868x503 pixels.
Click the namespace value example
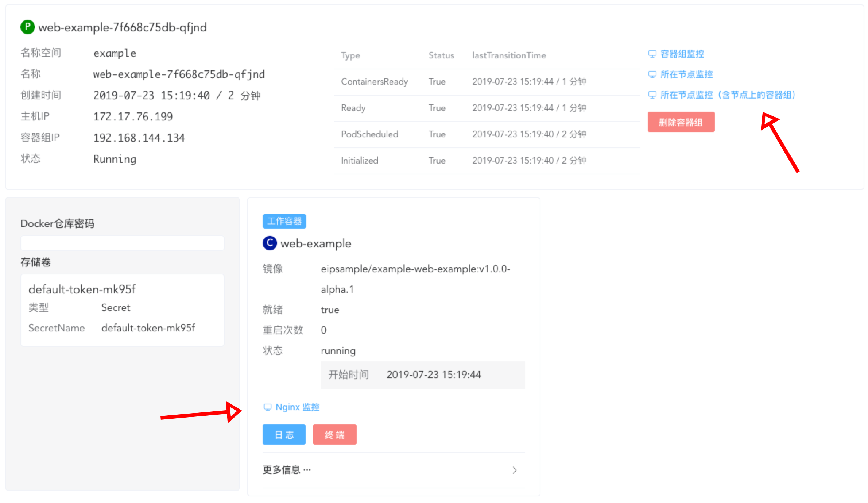[115, 53]
